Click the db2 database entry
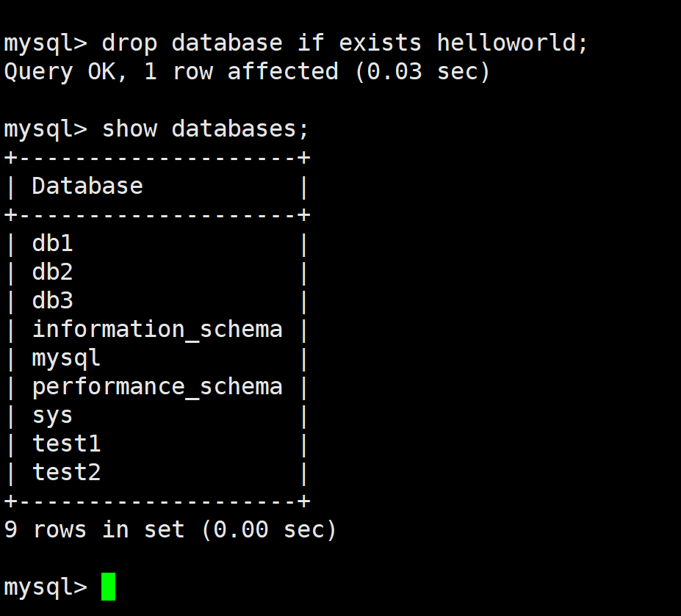Image resolution: width=681 pixels, height=616 pixels. (x=53, y=272)
